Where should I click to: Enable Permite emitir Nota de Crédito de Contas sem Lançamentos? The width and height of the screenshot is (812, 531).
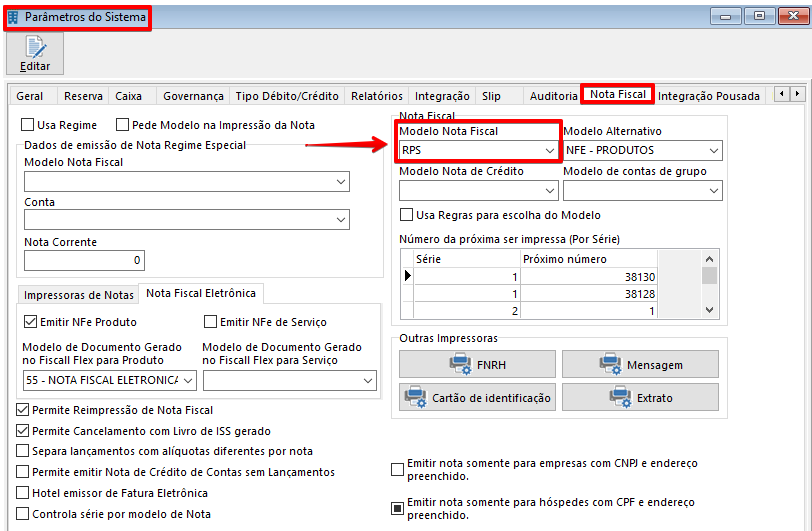[x=22, y=471]
